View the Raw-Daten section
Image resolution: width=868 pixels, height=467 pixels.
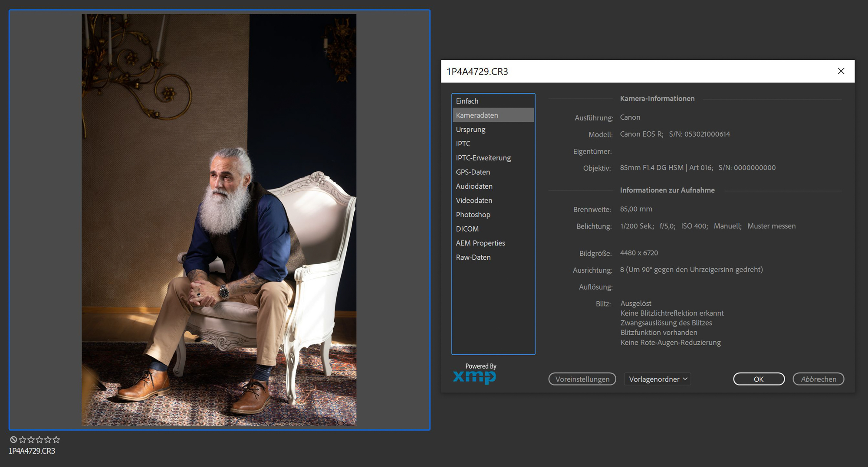coord(473,258)
